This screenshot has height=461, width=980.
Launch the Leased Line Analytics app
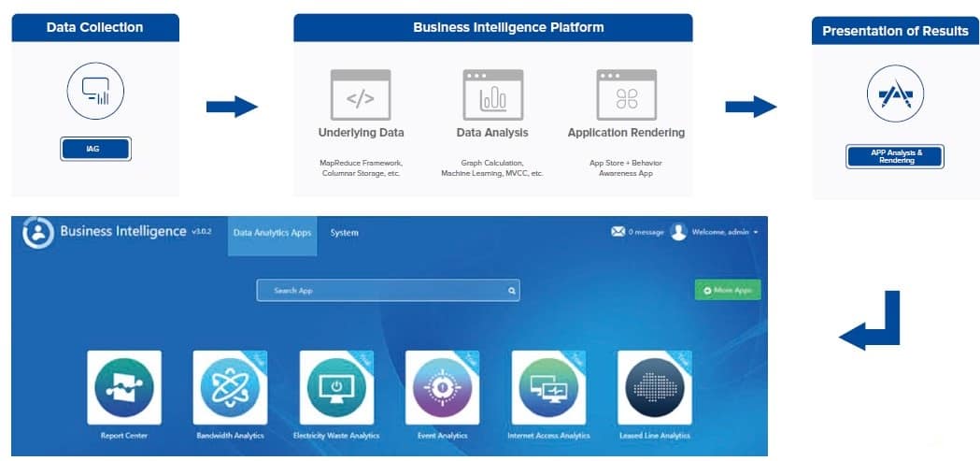pos(654,388)
